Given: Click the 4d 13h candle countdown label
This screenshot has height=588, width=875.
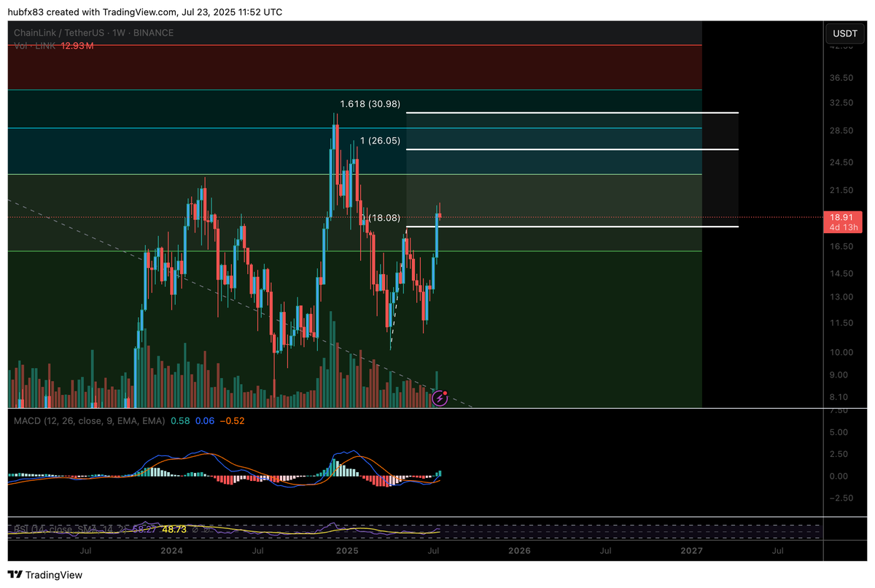Looking at the screenshot, I should (x=843, y=227).
